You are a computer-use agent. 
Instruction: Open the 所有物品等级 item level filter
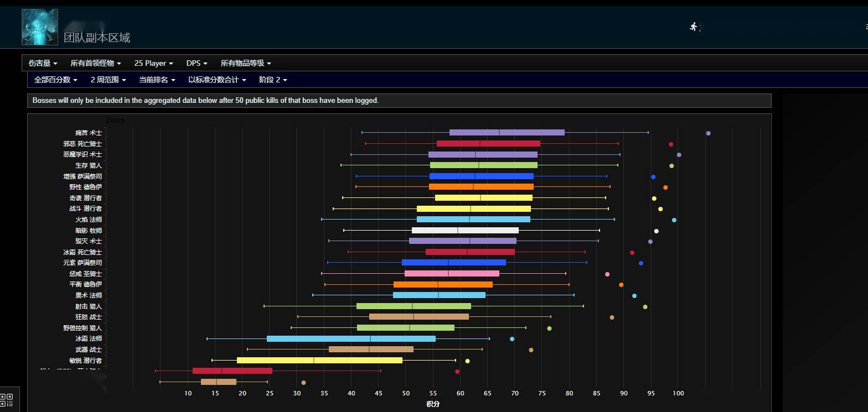point(246,64)
